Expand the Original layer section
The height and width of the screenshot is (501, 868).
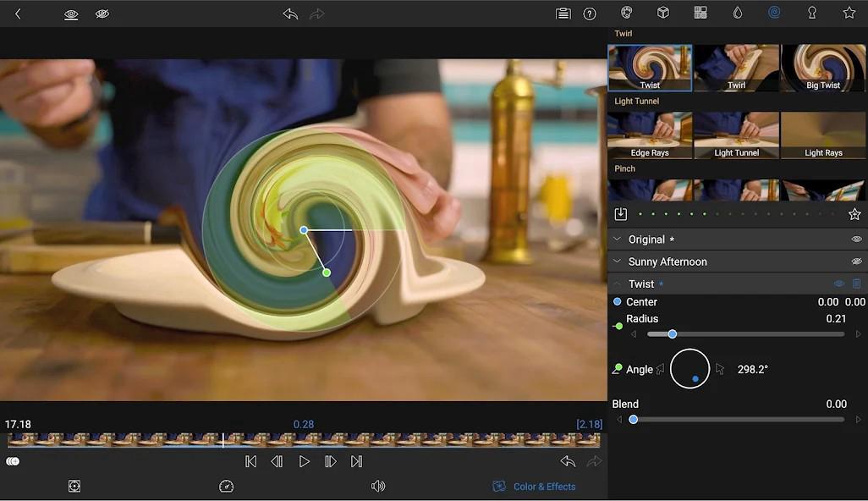click(617, 239)
